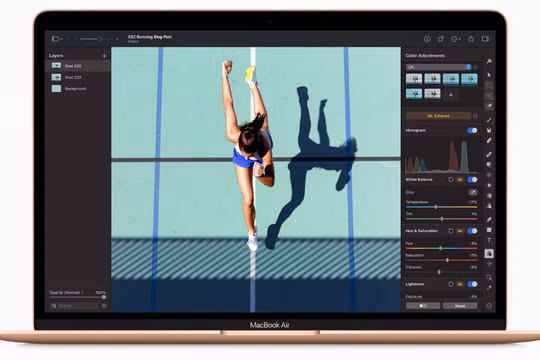Click the highlighted Color Adjustments tool
The image size is (540, 360).
[x=489, y=254]
